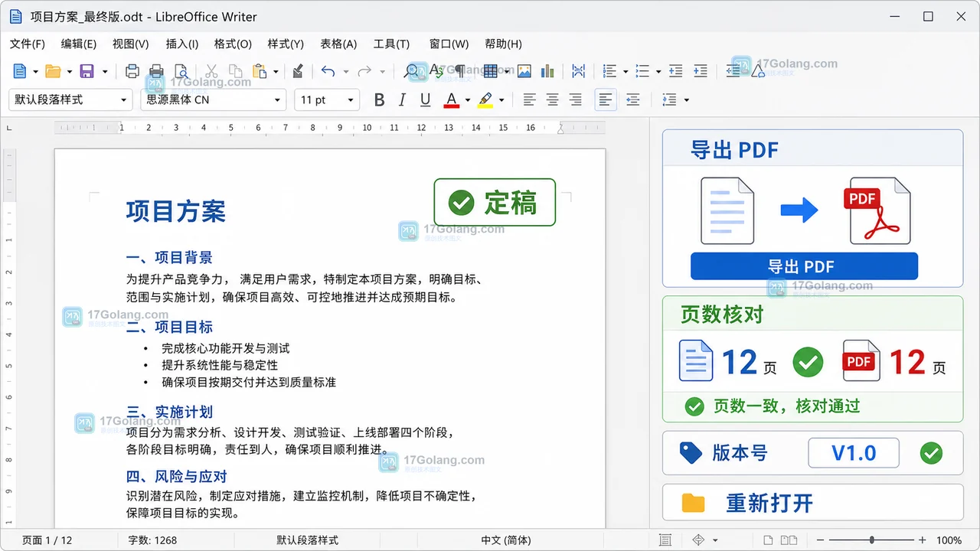Click the zoom slider handle

click(x=871, y=540)
